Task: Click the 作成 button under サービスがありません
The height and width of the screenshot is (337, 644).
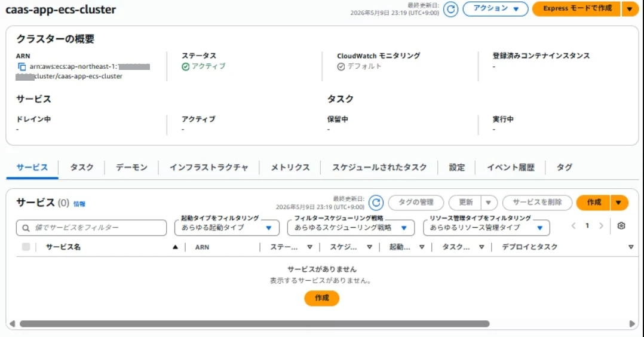Action: 321,298
